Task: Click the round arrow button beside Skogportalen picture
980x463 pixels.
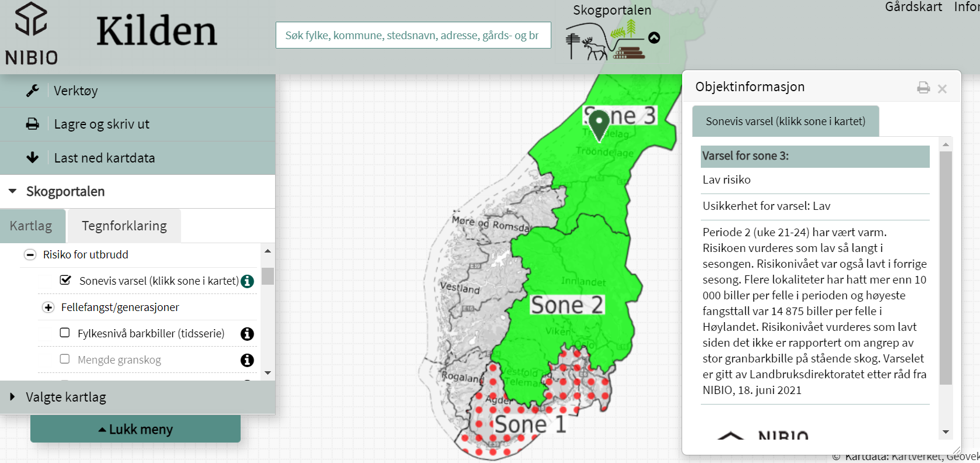Action: coord(654,38)
